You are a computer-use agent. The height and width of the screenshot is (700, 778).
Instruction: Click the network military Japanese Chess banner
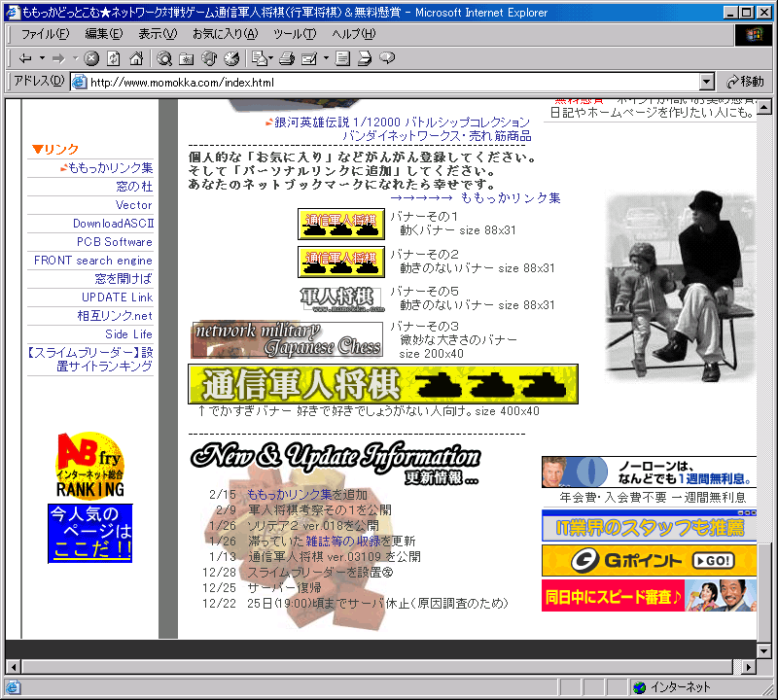pyautogui.click(x=287, y=340)
